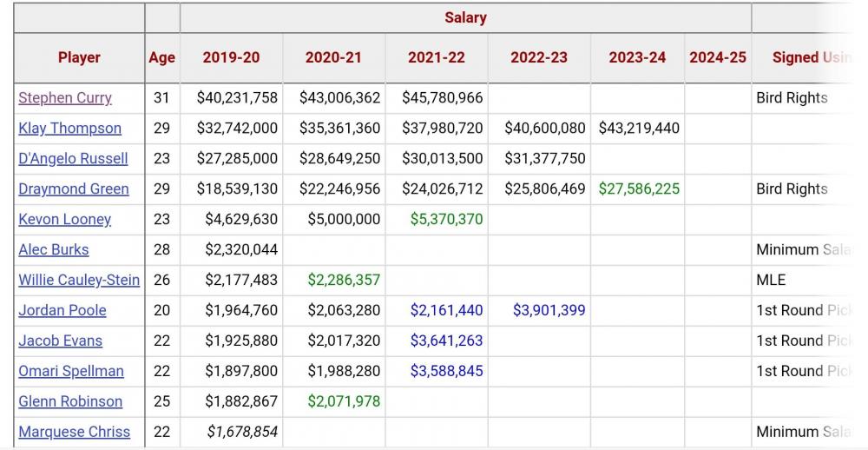Open the Jacob Evans player link
This screenshot has height=450, width=868.
coord(60,341)
